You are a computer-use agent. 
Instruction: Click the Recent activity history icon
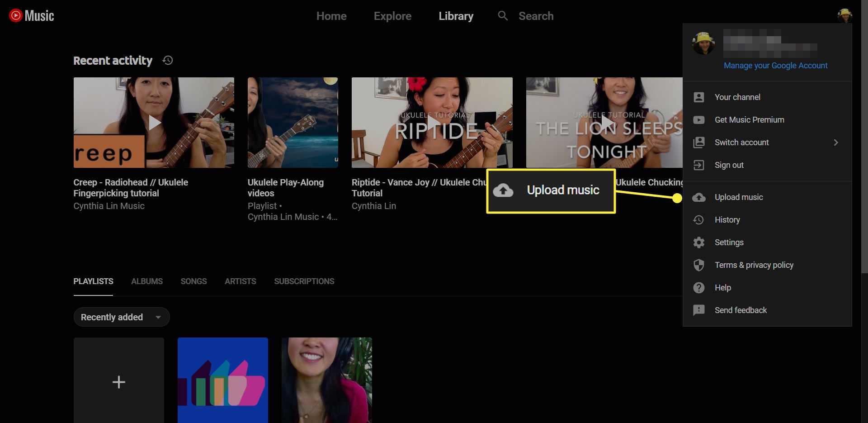coord(168,60)
